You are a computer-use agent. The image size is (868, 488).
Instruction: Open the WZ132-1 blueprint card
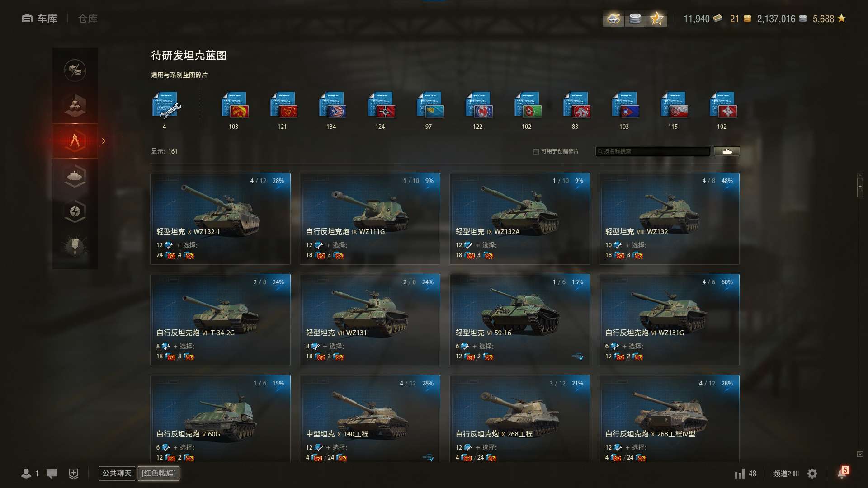click(x=220, y=219)
